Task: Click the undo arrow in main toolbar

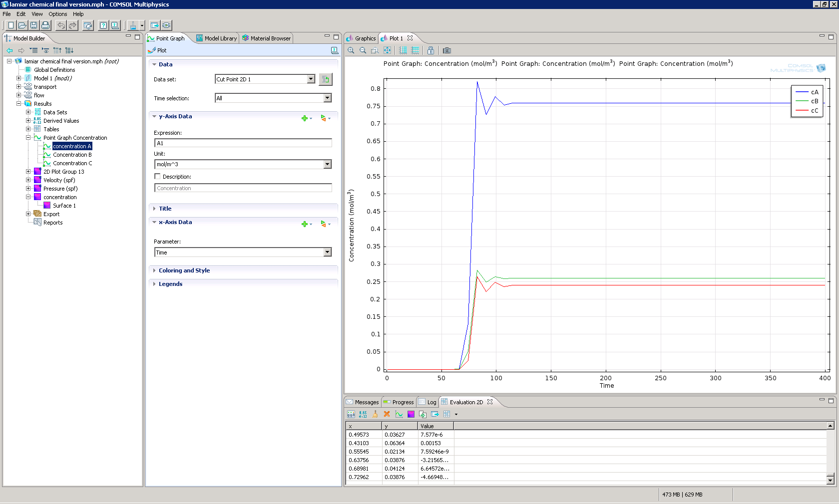Action: coord(61,25)
